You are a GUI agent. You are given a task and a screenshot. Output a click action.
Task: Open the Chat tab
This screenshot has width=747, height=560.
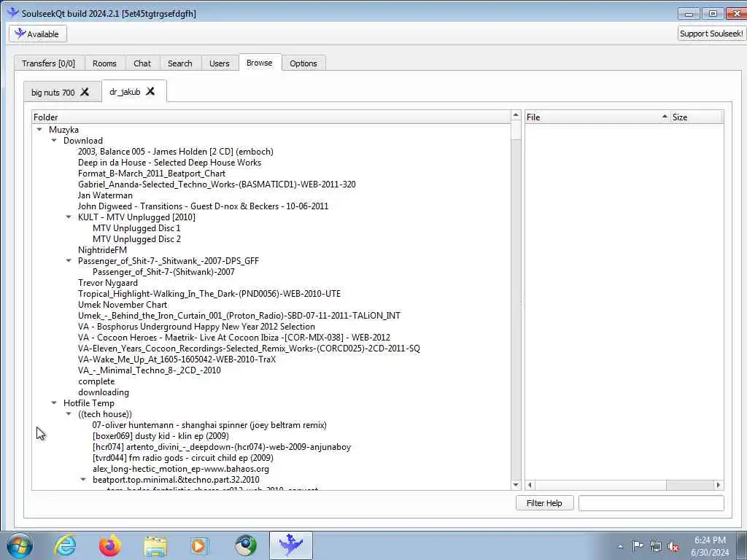[x=142, y=63]
